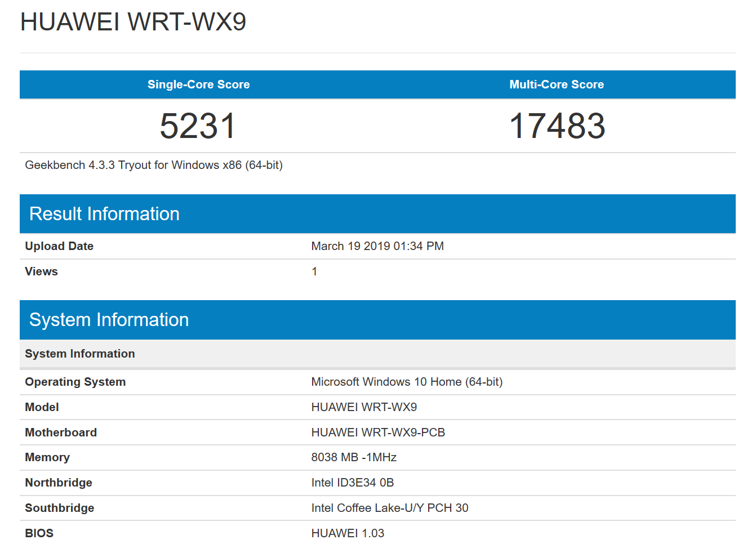Click the Views row label
Viewport: 756px width, 553px height.
point(41,271)
